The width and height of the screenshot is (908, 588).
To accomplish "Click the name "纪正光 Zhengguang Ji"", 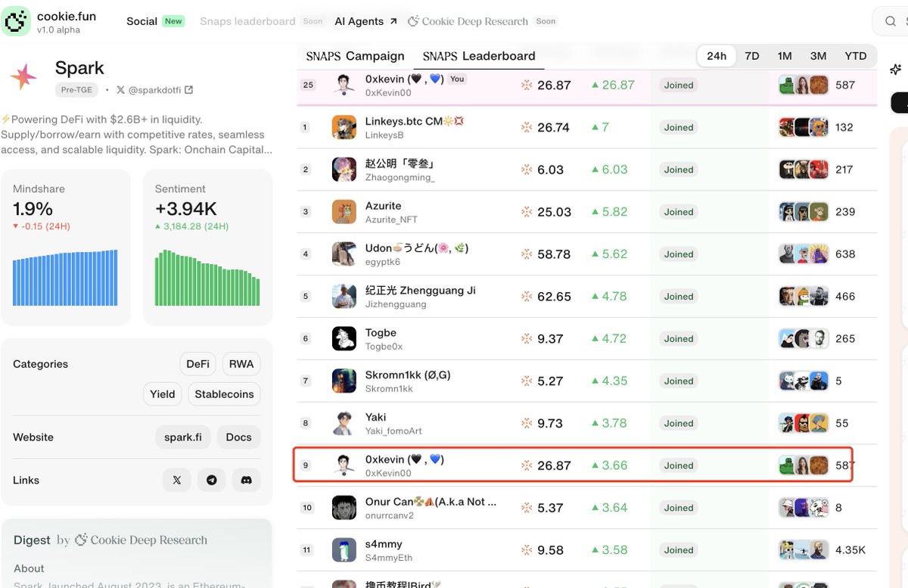I will (421, 291).
